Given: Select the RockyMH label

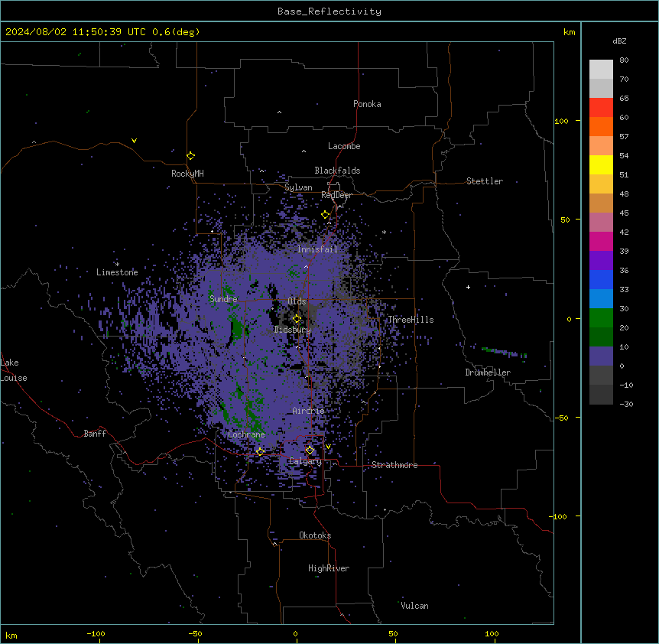Looking at the screenshot, I should [x=187, y=174].
